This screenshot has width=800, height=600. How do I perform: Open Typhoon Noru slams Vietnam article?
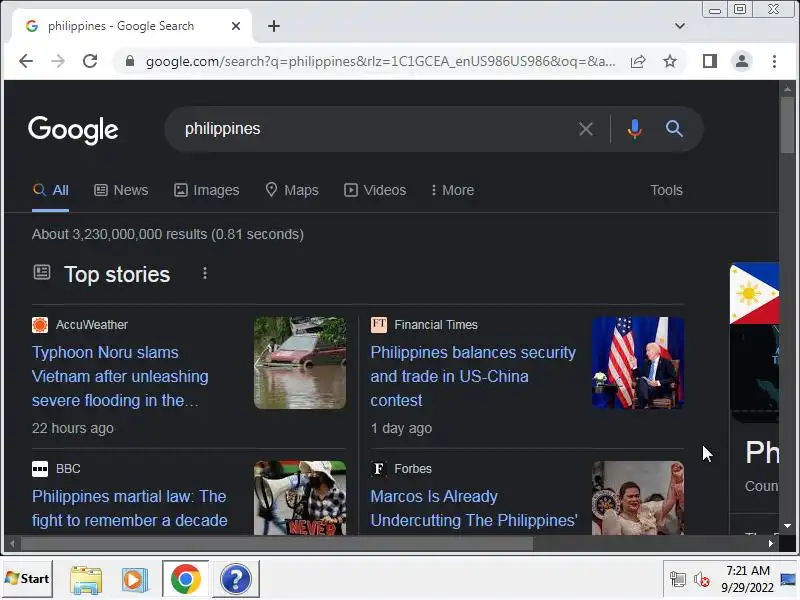120,377
